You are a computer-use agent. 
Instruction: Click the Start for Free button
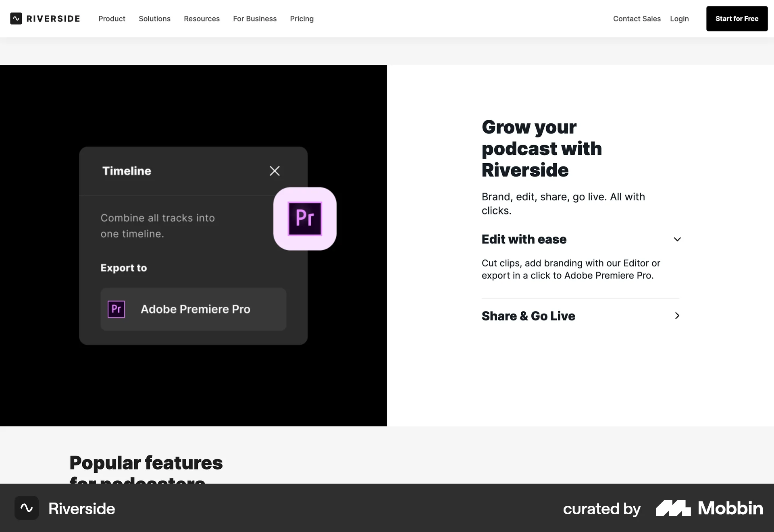[737, 19]
